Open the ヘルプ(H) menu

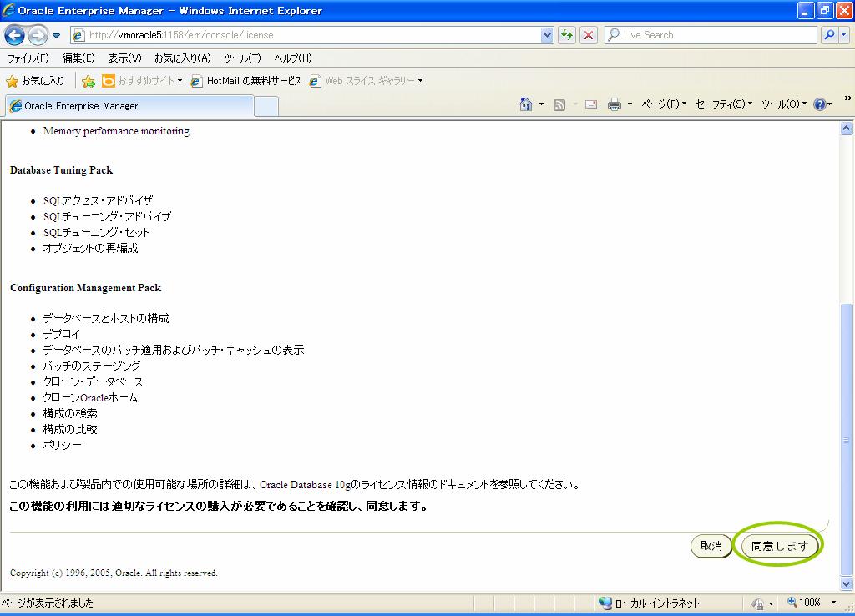coord(293,58)
